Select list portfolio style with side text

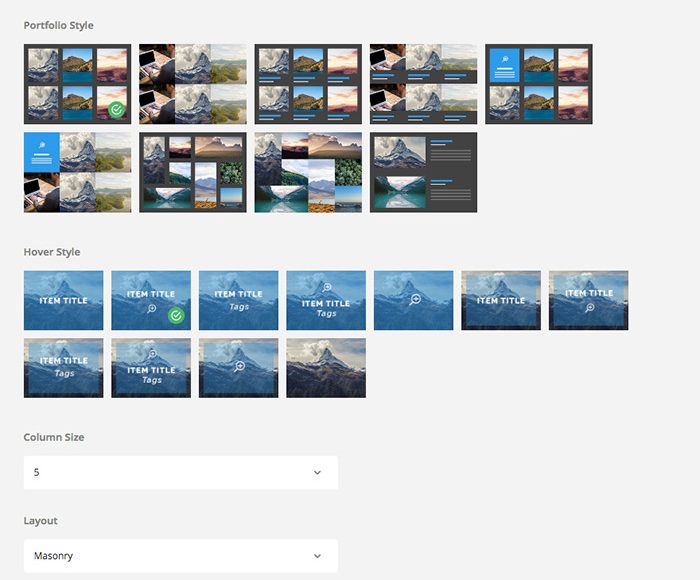point(423,172)
